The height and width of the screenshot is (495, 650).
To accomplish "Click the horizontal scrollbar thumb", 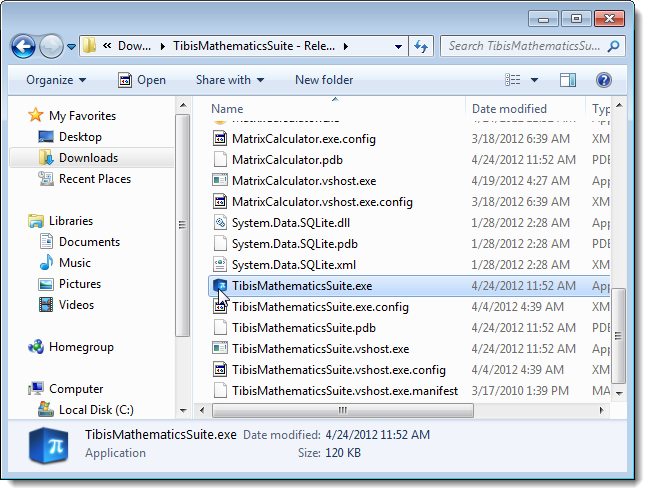I will click(x=342, y=410).
